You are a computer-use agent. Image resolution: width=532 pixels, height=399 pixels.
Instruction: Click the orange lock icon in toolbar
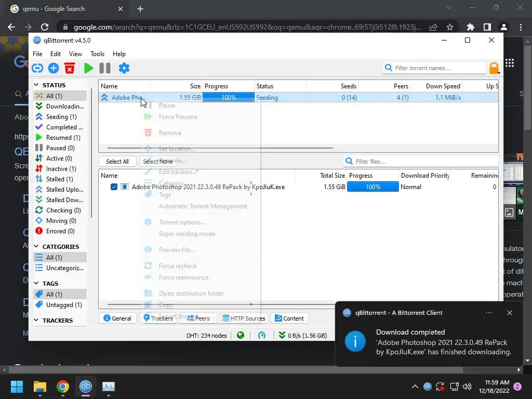tap(494, 68)
